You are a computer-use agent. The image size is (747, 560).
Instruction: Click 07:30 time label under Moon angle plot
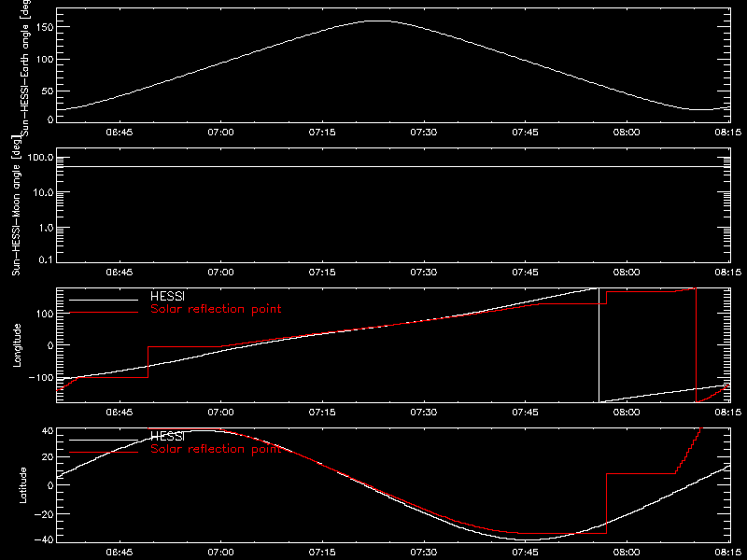[x=424, y=272]
